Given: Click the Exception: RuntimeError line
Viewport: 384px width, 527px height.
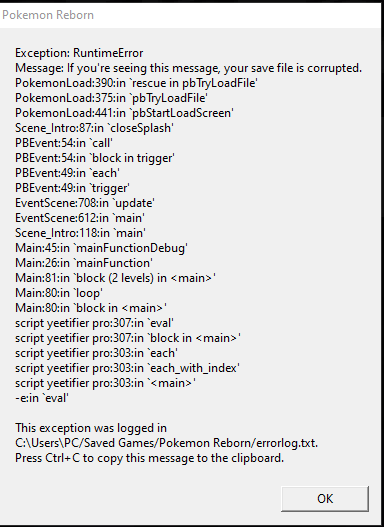Looking at the screenshot, I should (79, 53).
